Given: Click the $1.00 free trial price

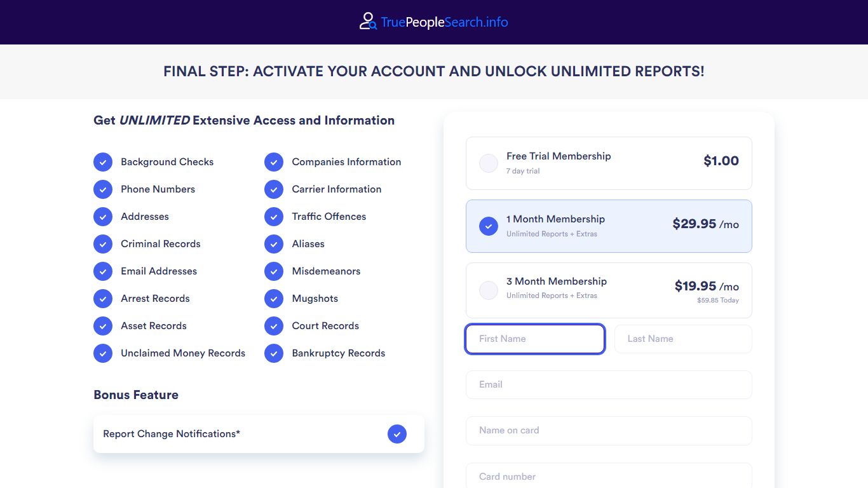Looking at the screenshot, I should click(x=721, y=161).
